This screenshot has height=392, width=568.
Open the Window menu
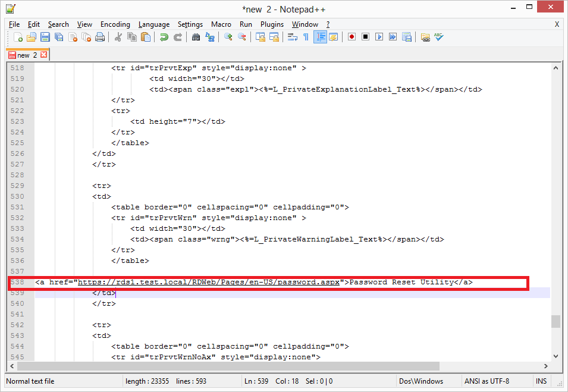[x=305, y=24]
